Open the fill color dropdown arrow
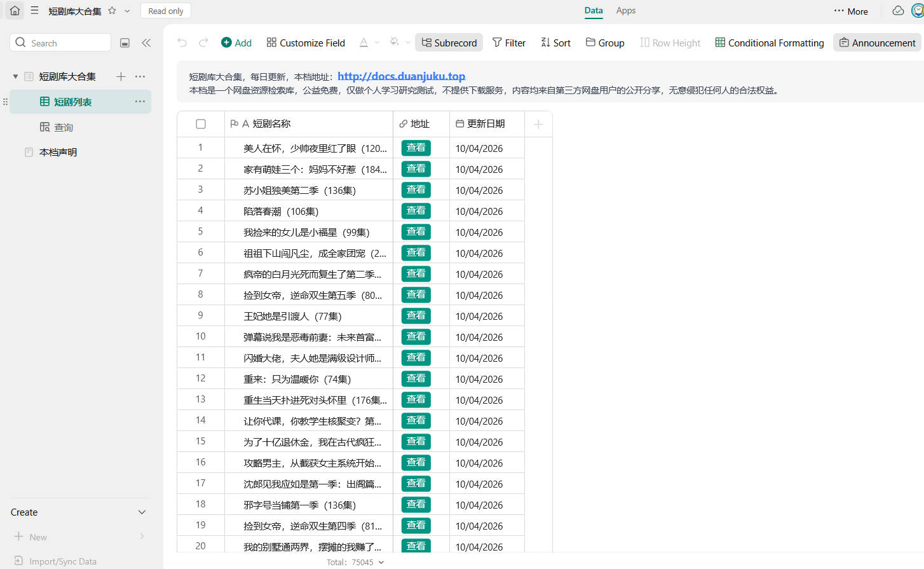The width and height of the screenshot is (924, 569). pos(408,43)
